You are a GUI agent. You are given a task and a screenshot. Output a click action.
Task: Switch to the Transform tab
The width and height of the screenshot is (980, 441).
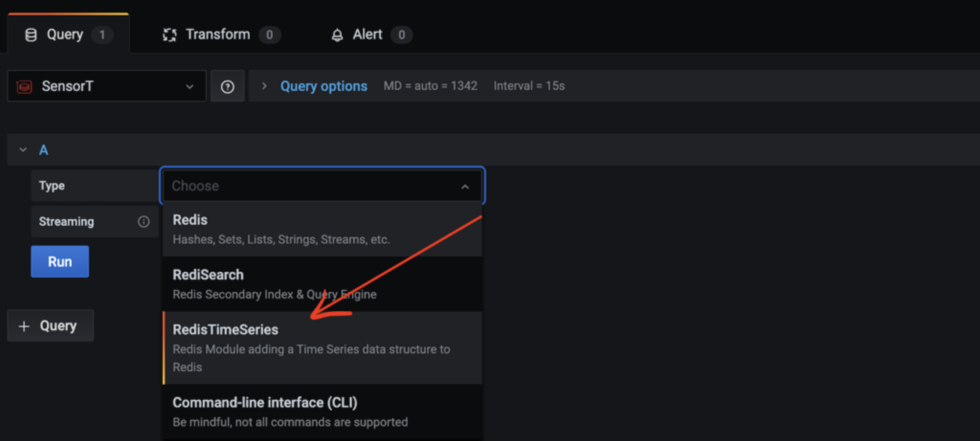218,35
